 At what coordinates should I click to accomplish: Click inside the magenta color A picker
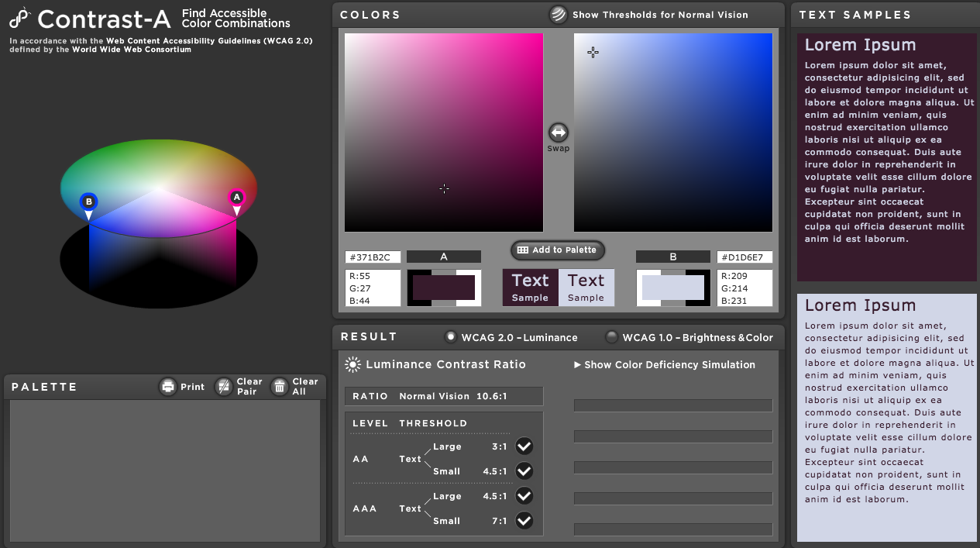pyautogui.click(x=444, y=132)
